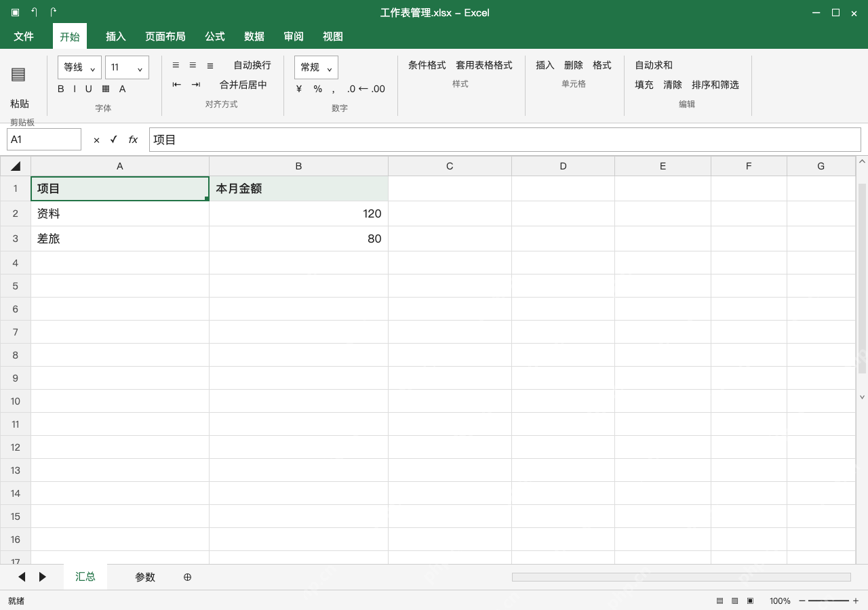
Task: Open 条件格式 conditional formatting menu
Action: pos(427,65)
